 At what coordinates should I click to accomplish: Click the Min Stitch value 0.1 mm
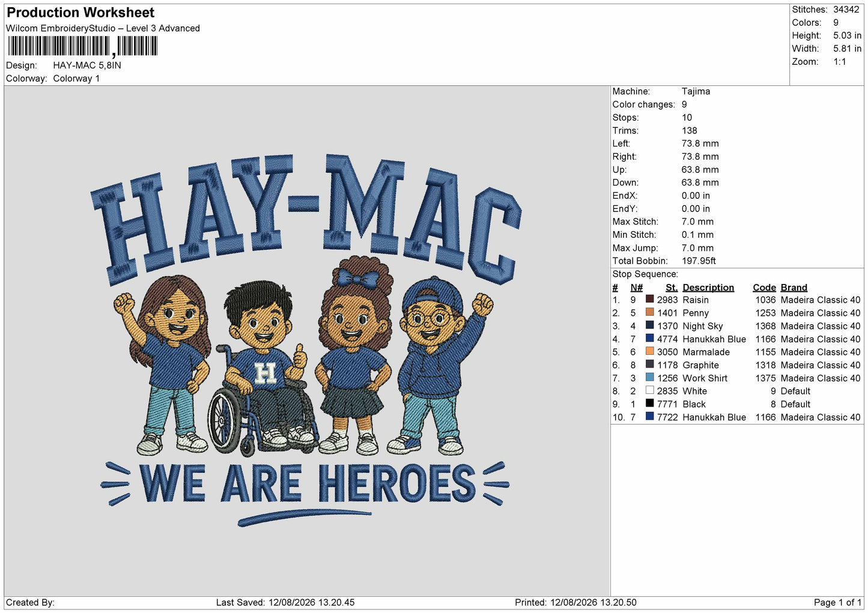point(697,235)
